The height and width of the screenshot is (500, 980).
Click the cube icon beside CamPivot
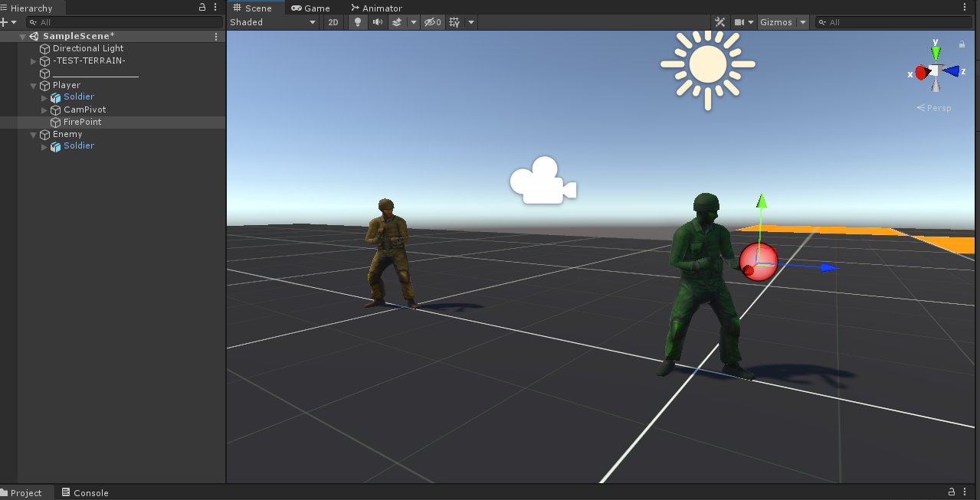point(55,109)
